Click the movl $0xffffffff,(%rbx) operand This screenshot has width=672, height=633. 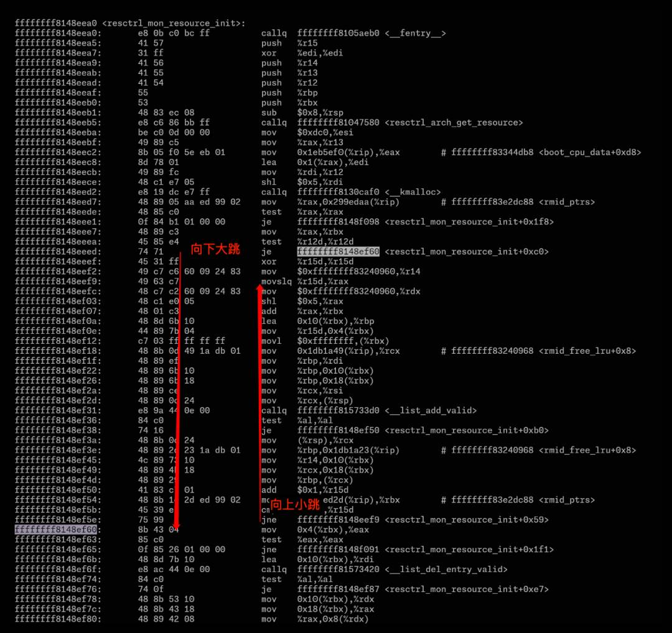click(x=343, y=341)
